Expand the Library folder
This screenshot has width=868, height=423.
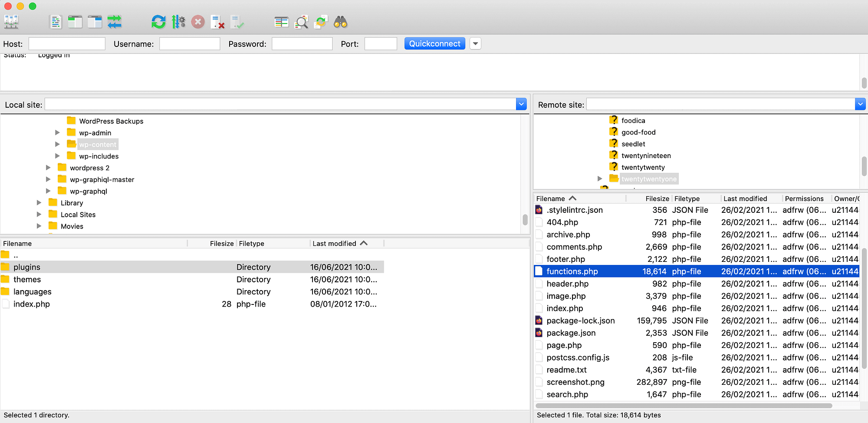(x=39, y=202)
